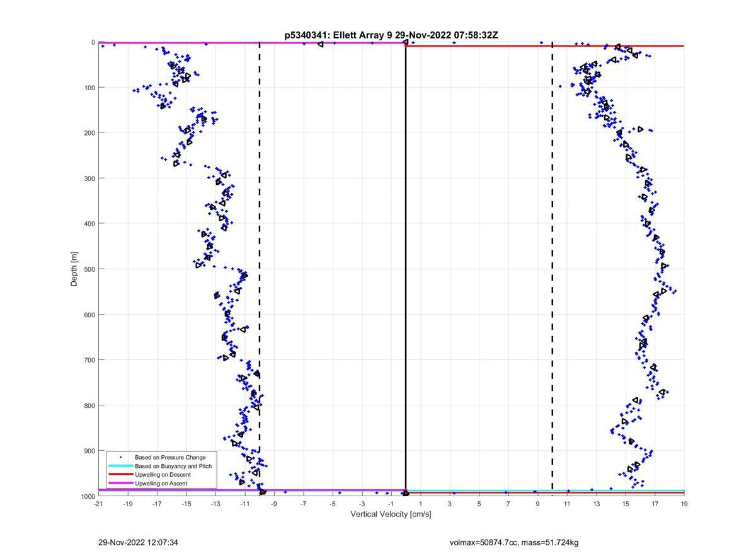Click depth tick label '500'

(89, 269)
